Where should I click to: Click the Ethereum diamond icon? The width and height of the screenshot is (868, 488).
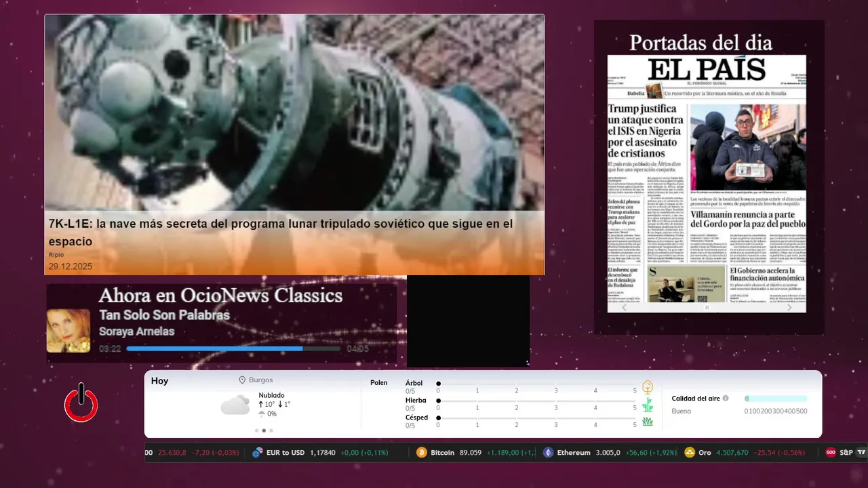tap(548, 452)
